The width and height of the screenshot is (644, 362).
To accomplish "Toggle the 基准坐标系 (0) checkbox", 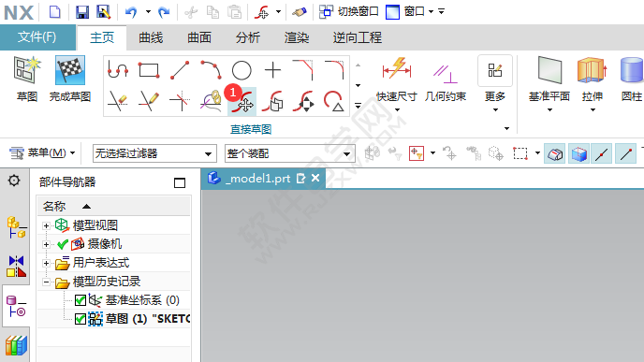I will [80, 300].
